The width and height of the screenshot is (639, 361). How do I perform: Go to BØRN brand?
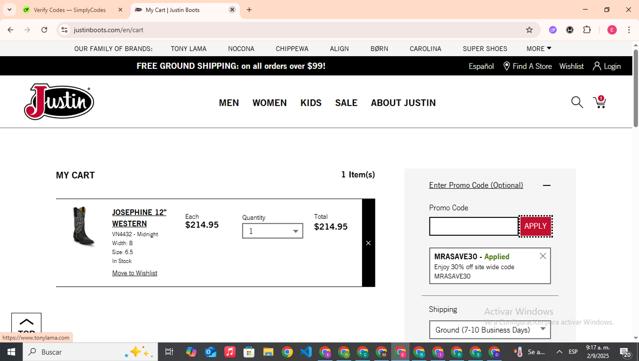[379, 48]
